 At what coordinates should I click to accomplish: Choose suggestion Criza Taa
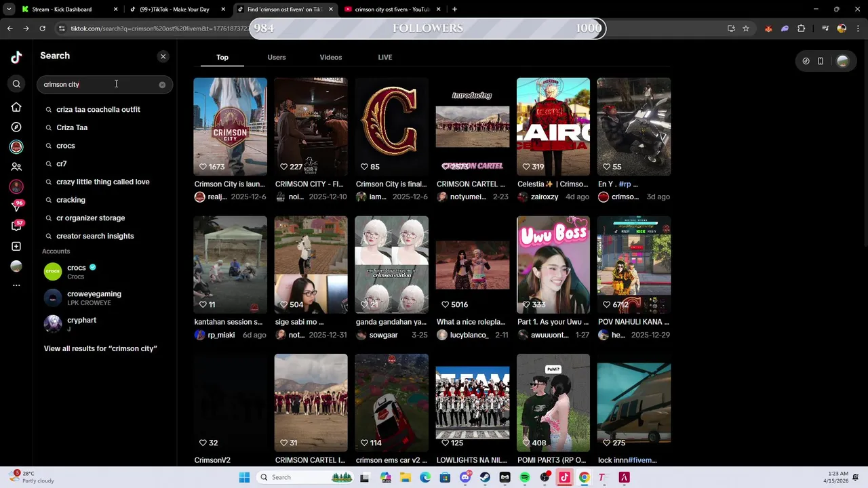[x=72, y=127]
